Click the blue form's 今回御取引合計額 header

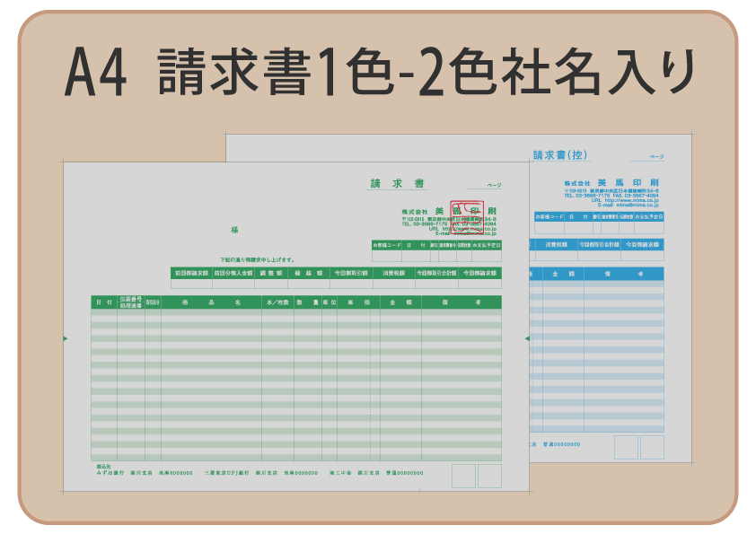tap(596, 244)
